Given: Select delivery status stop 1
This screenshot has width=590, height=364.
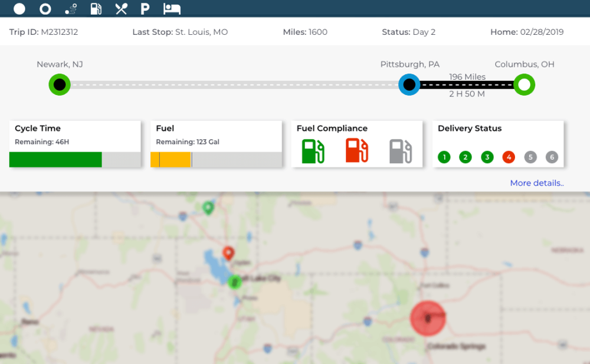Looking at the screenshot, I should (444, 157).
